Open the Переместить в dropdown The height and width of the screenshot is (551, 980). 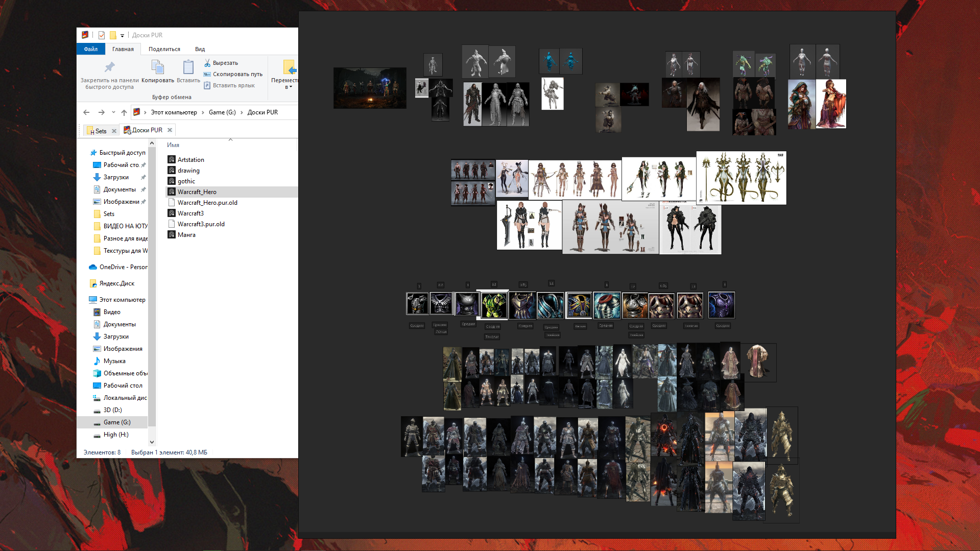click(x=285, y=75)
